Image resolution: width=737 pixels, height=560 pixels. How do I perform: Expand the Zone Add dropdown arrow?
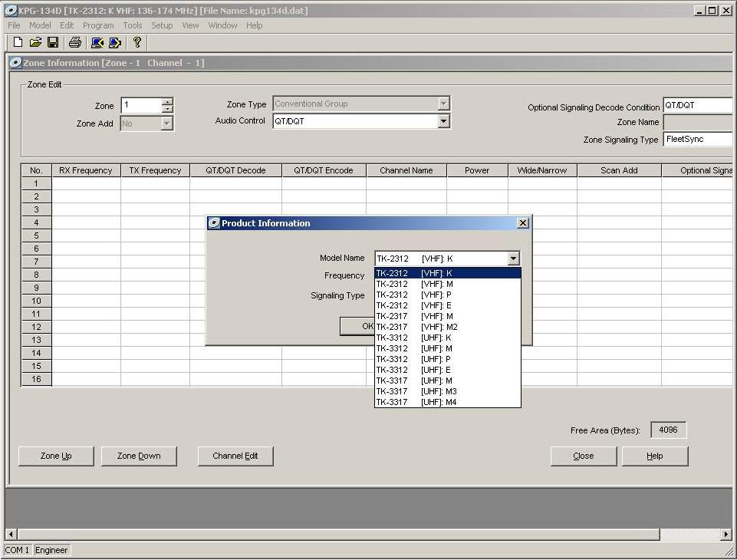click(166, 124)
